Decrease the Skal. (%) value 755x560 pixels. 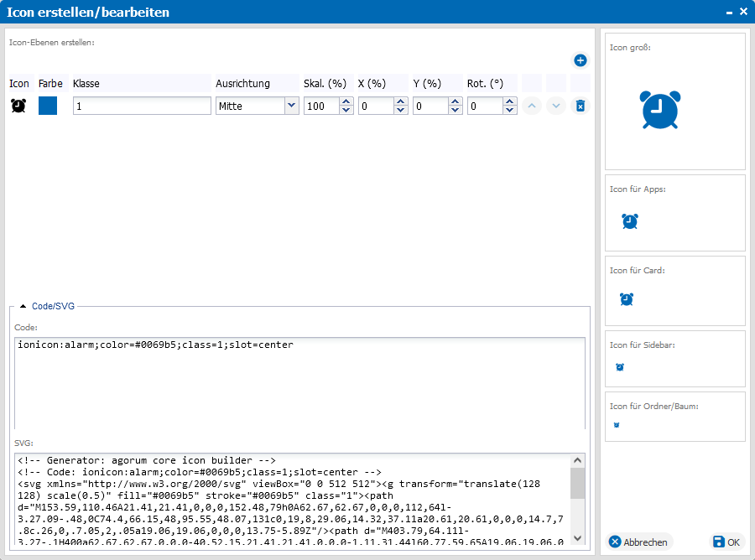coord(346,110)
